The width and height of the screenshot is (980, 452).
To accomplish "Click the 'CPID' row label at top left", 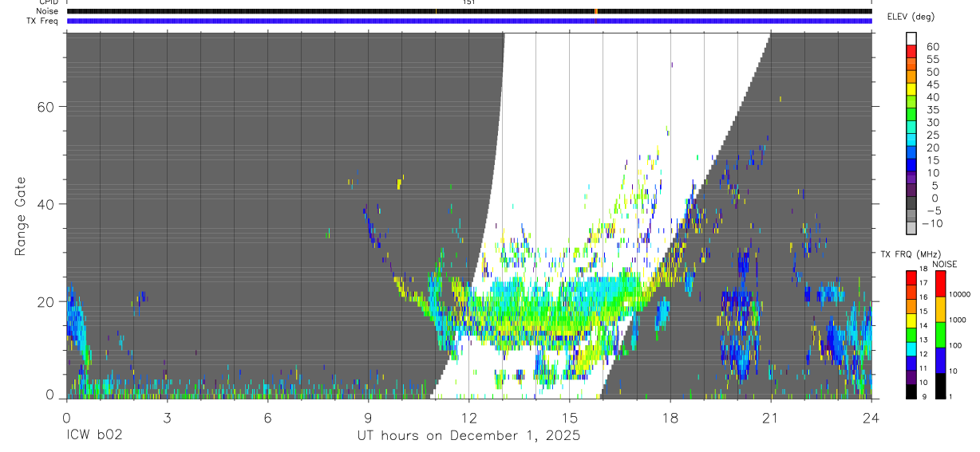I will 48,2.
